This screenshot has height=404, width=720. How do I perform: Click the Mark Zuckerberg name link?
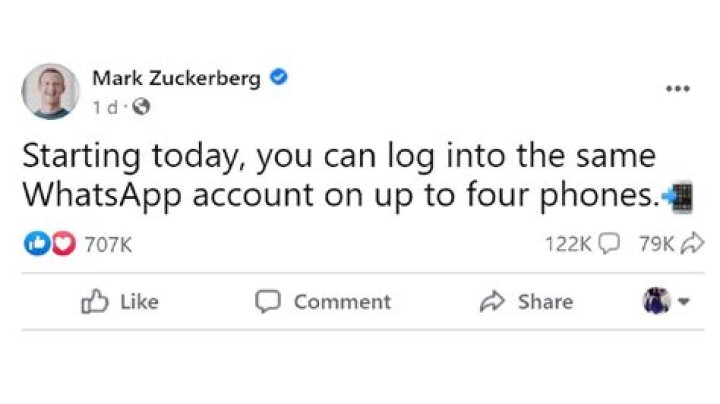coord(177,78)
